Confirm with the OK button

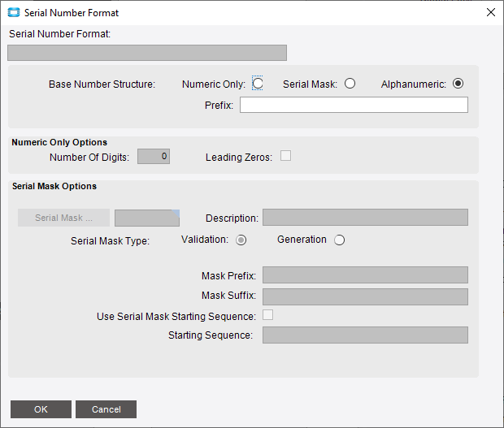point(41,409)
